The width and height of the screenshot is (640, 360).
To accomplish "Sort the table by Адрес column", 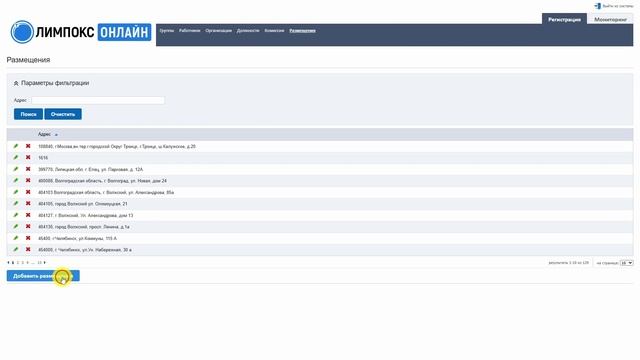I will (44, 134).
